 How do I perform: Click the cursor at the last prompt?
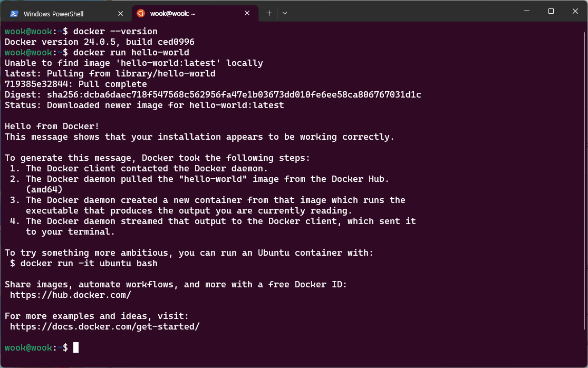click(x=76, y=347)
